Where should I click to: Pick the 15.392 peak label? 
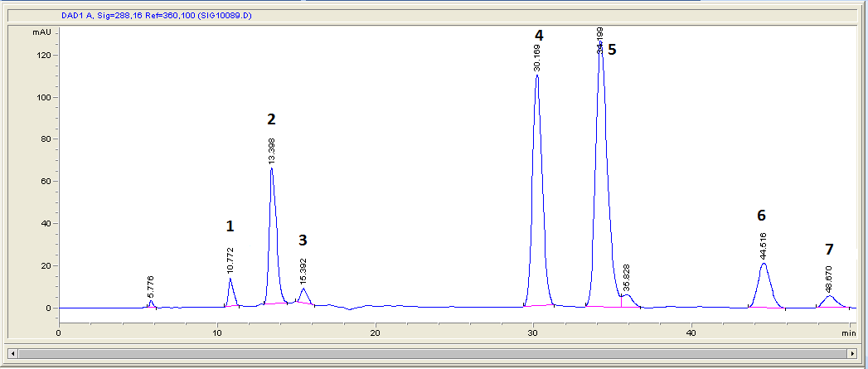(303, 271)
